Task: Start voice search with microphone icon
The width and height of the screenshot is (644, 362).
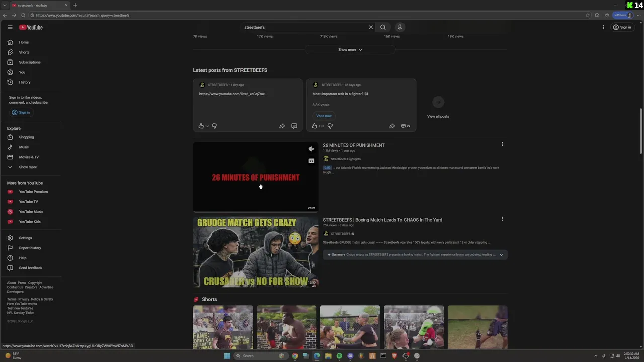Action: click(400, 27)
